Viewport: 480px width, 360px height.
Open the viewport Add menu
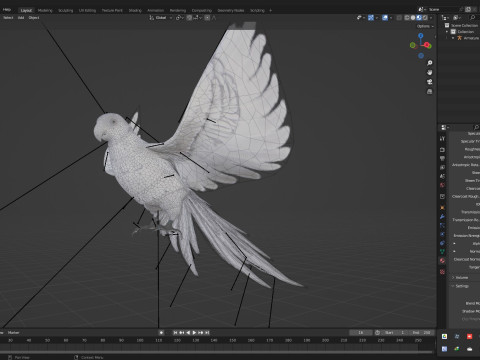(x=21, y=18)
